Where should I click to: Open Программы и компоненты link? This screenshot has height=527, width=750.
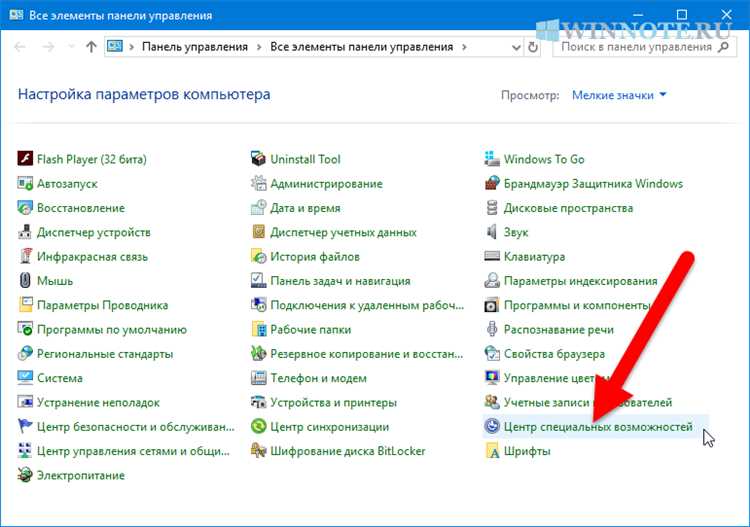coord(577,305)
